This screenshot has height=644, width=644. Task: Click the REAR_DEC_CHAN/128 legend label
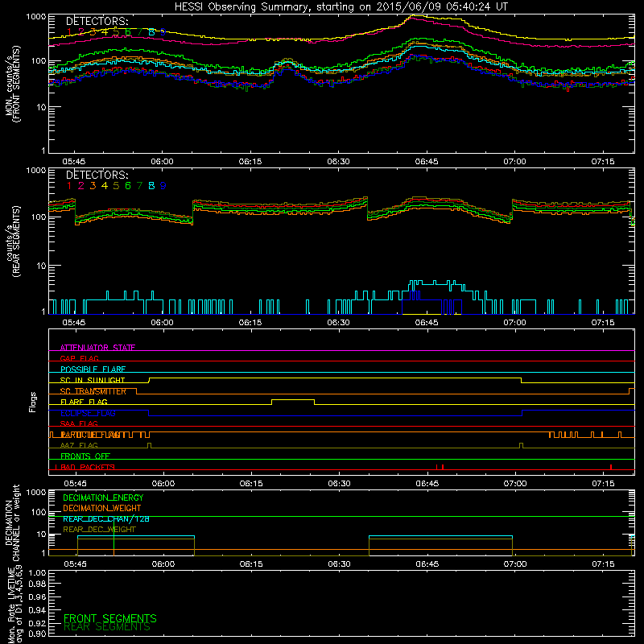pos(106,519)
